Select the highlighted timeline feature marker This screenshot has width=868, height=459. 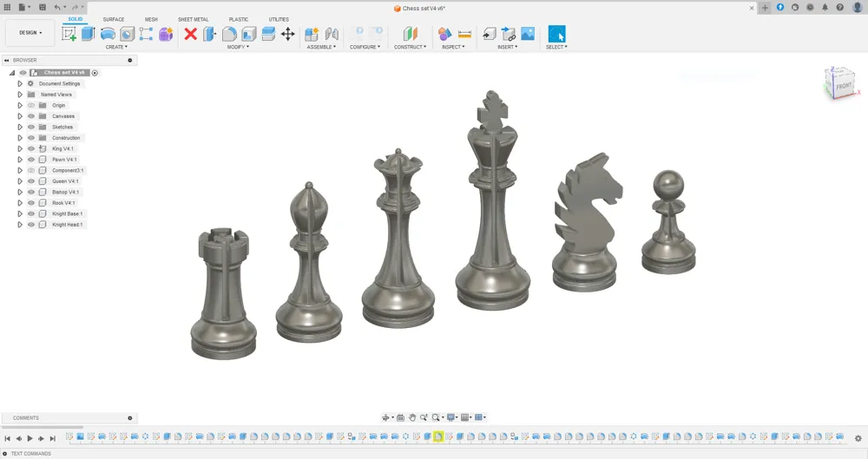pyautogui.click(x=438, y=436)
